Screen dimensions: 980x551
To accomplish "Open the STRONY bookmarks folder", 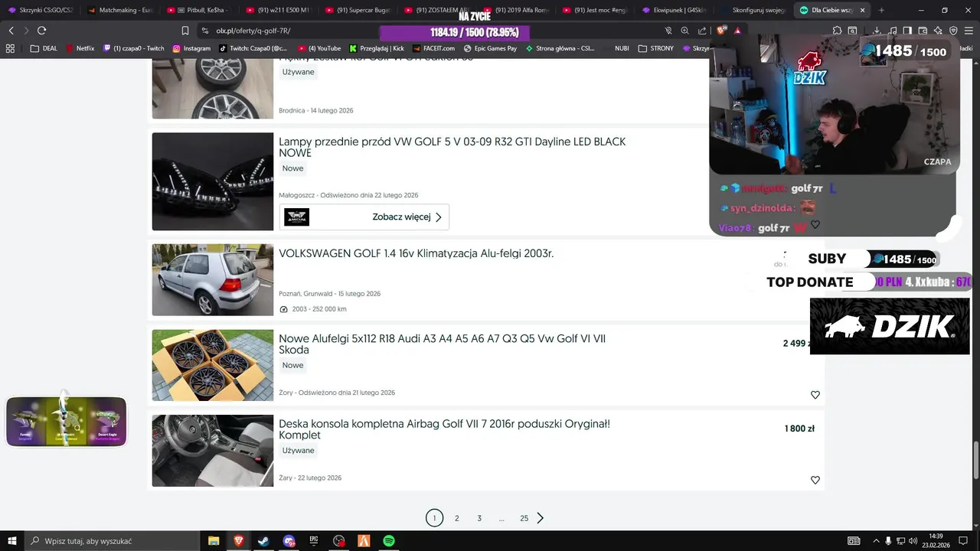I will coord(655,48).
